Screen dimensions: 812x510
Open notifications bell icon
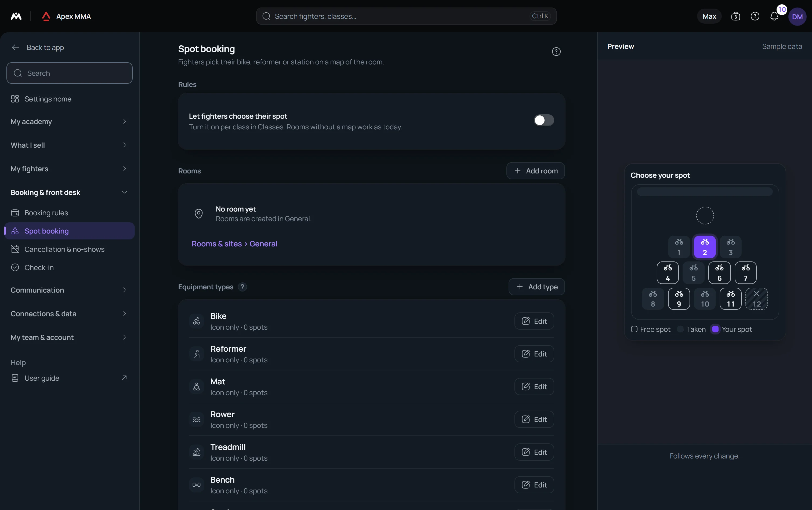774,16
